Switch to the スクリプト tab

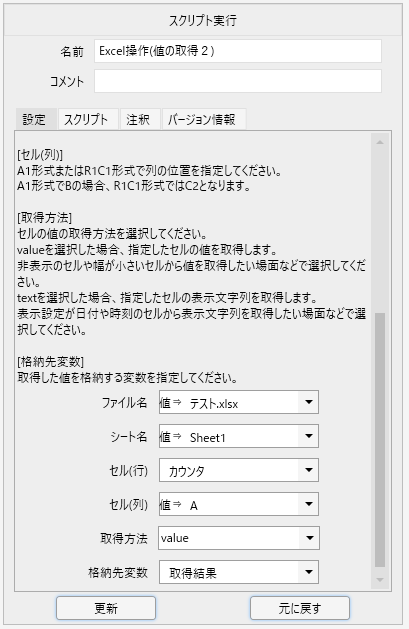pos(88,120)
